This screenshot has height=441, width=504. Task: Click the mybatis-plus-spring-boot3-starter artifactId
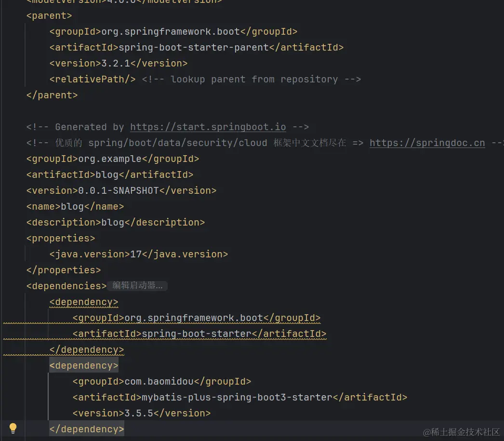click(x=237, y=397)
